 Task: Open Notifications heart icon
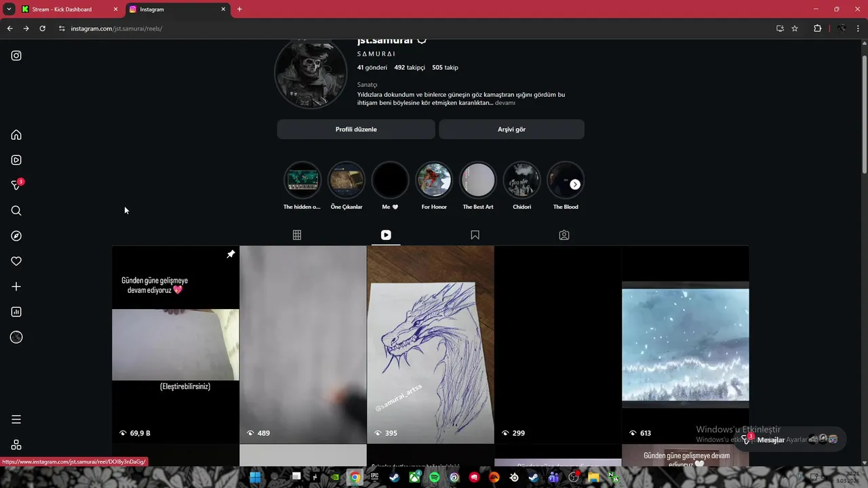click(16, 262)
